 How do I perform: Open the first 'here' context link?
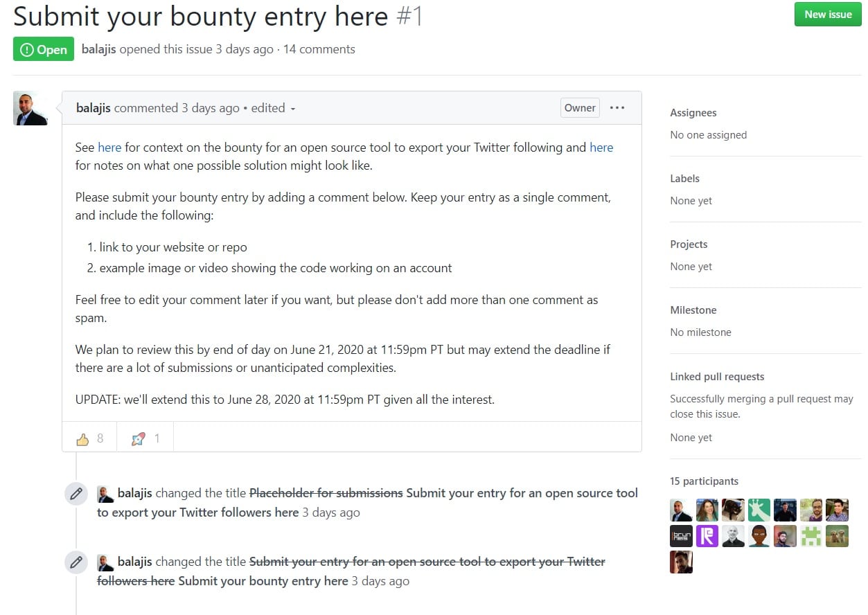(x=109, y=147)
